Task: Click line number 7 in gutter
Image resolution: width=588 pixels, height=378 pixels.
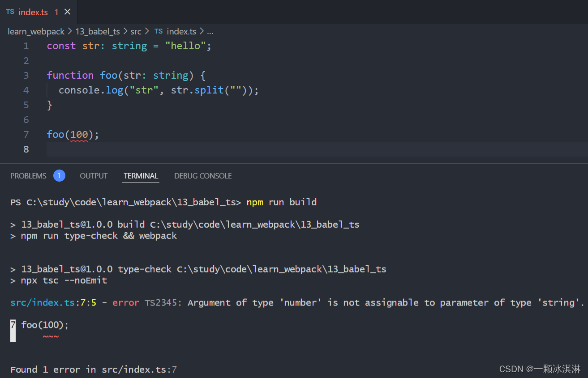Action: pyautogui.click(x=26, y=134)
